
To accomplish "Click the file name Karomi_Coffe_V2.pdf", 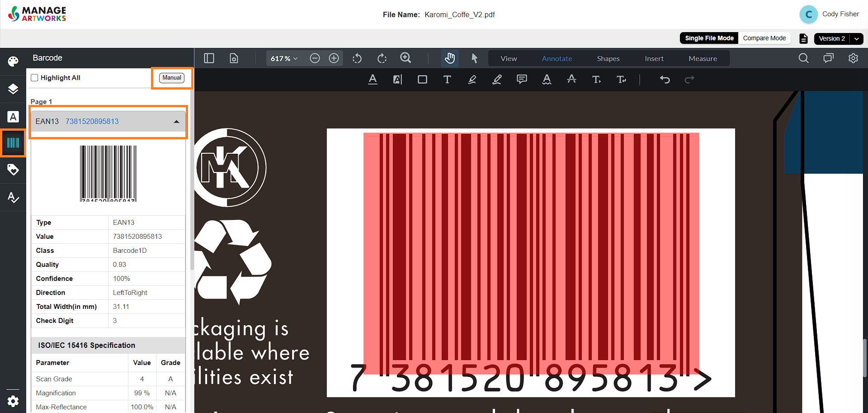I will [x=460, y=14].
